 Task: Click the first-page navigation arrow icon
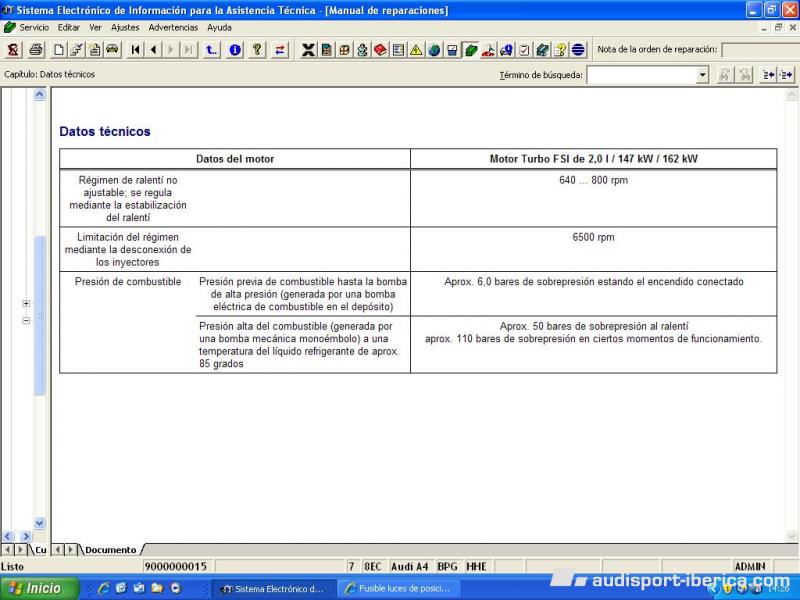(136, 50)
